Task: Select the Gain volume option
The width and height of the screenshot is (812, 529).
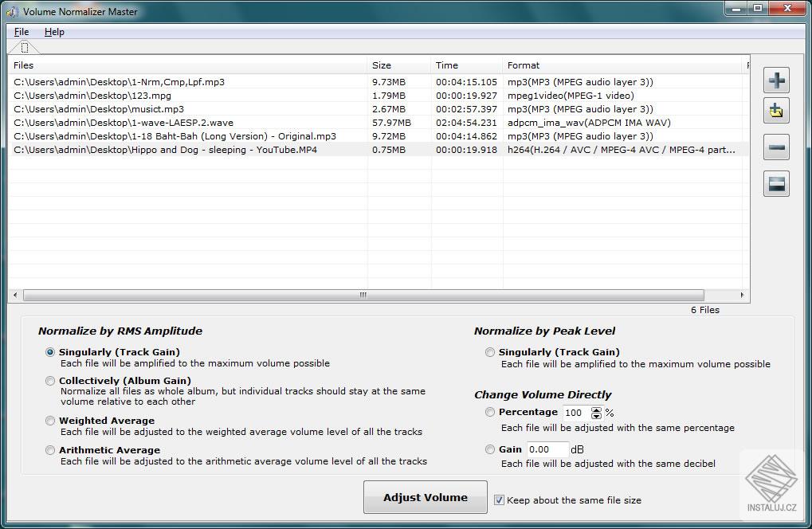Action: click(490, 449)
